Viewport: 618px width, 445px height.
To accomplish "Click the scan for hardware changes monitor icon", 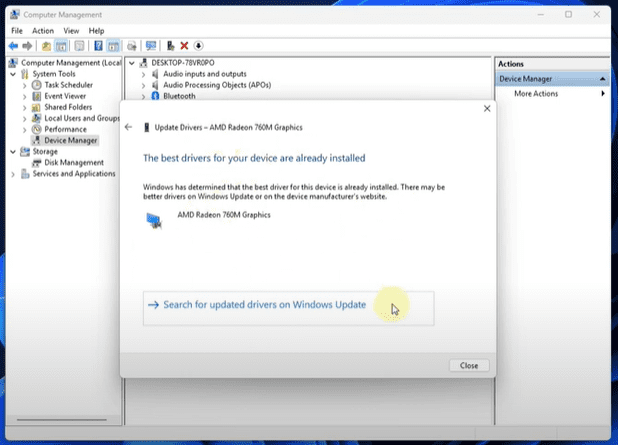I will click(x=151, y=46).
